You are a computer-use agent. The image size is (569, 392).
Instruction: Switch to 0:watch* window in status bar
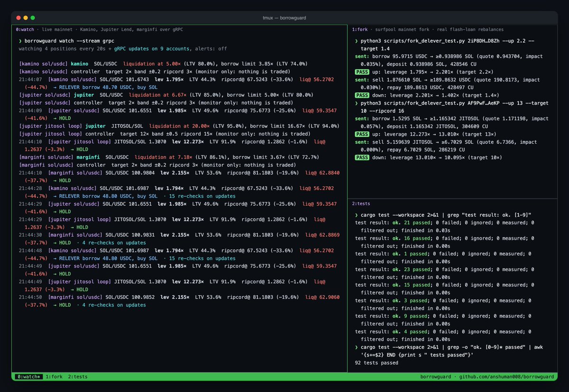28,377
